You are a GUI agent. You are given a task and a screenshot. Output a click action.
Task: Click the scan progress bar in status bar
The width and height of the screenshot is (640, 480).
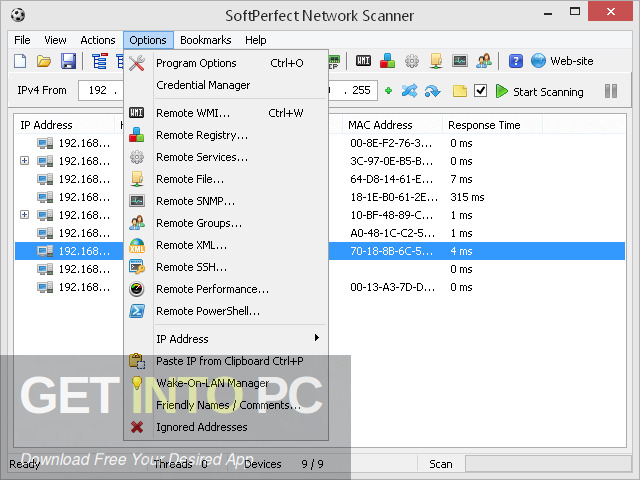[x=548, y=464]
